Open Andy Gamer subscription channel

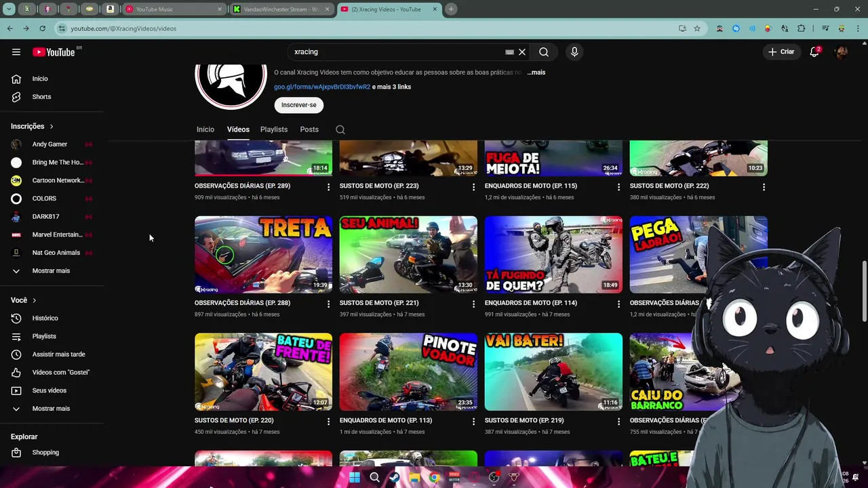pos(52,144)
